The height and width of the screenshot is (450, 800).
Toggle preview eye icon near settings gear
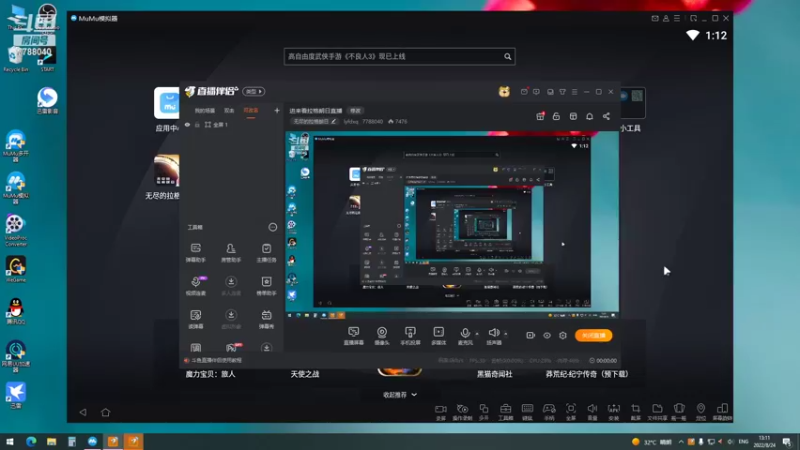click(546, 336)
